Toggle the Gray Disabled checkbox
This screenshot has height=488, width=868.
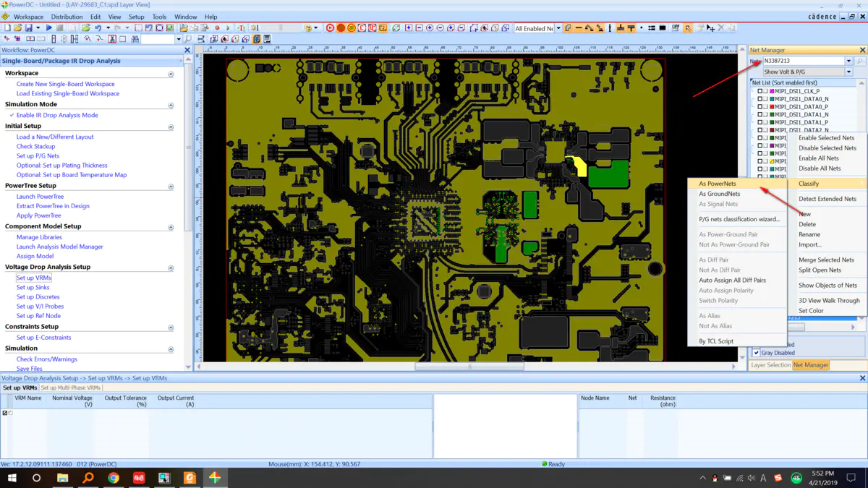757,353
